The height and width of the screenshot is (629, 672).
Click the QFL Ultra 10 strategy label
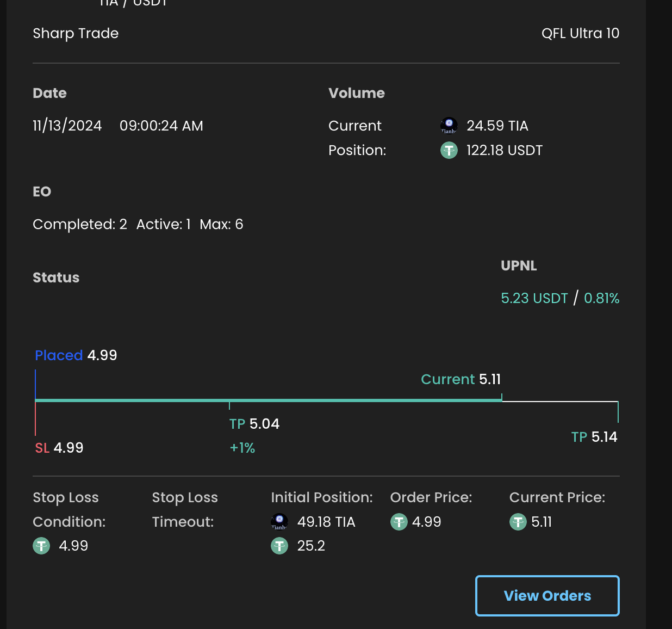pyautogui.click(x=580, y=33)
